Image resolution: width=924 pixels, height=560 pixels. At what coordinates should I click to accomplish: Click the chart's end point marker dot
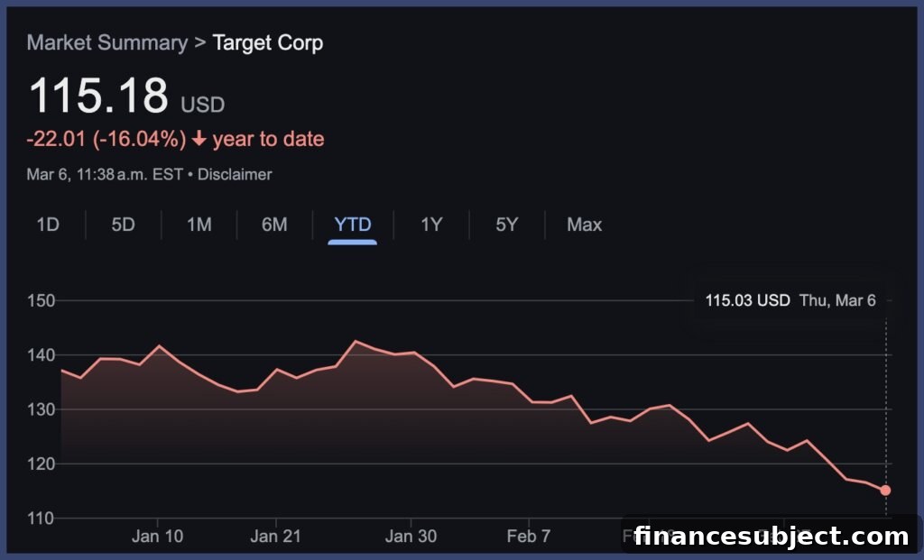pyautogui.click(x=885, y=490)
